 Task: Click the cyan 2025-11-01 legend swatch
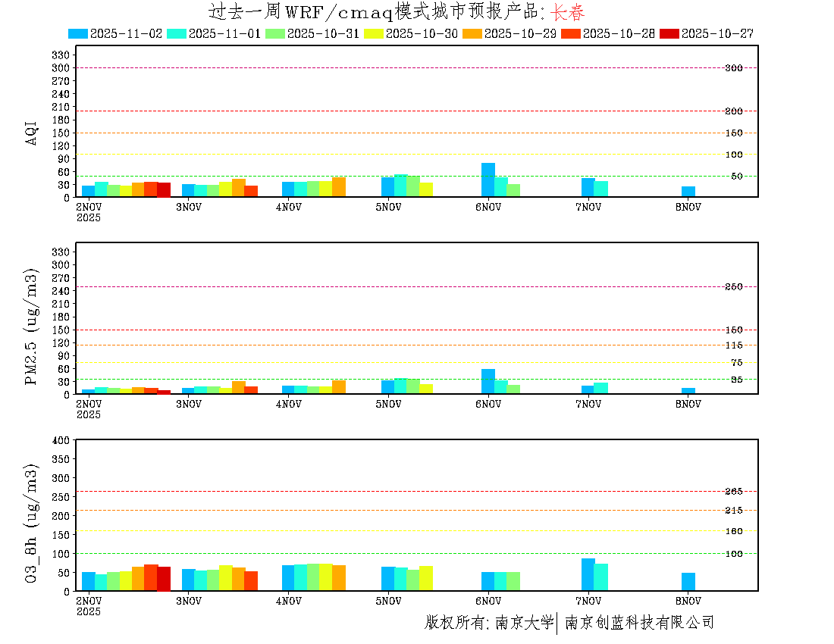click(177, 33)
